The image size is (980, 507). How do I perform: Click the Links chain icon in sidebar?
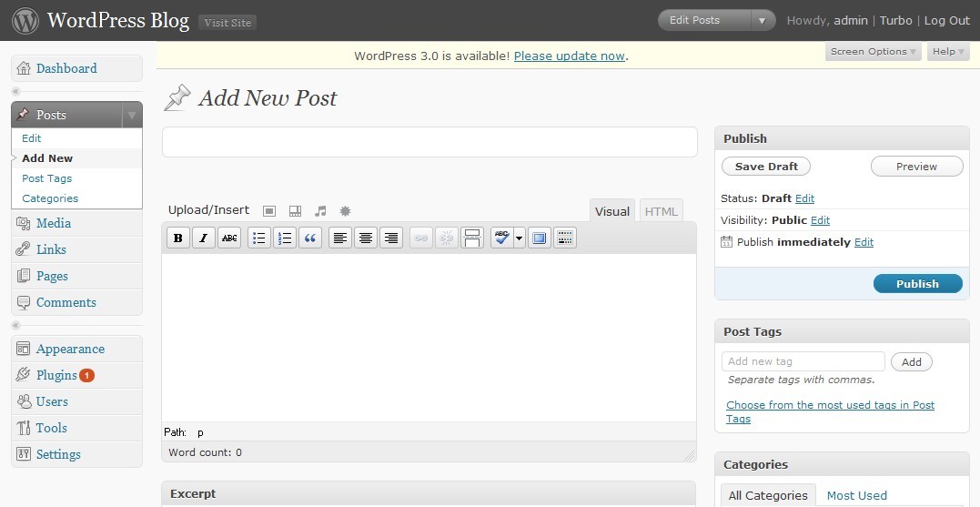pos(23,249)
